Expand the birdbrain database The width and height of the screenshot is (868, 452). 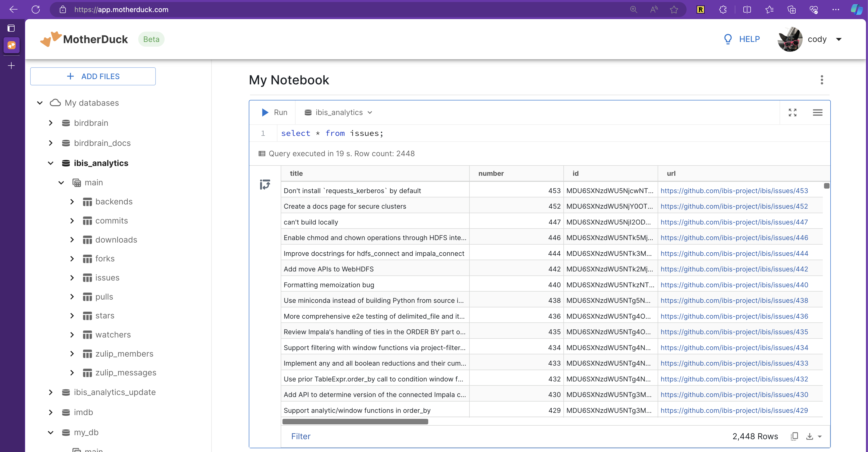point(51,123)
